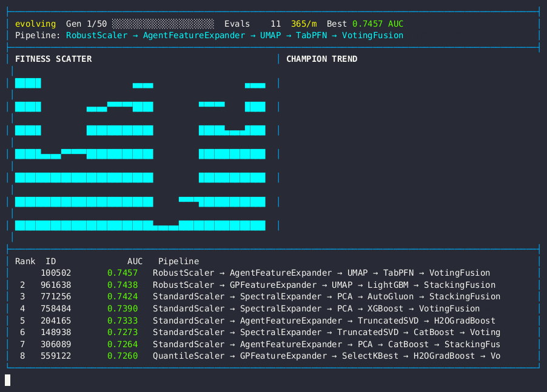Select the 'Gen 1/50' generation counter
Screen dimensions: 547x392
(87, 24)
